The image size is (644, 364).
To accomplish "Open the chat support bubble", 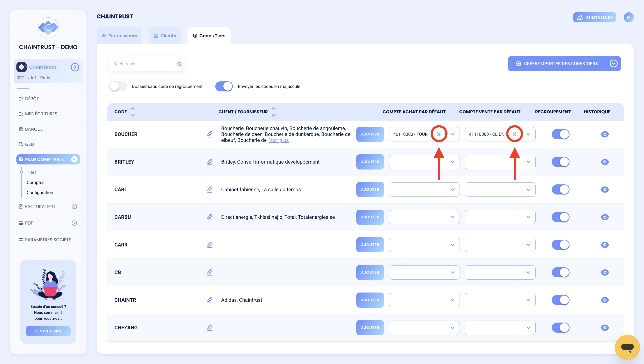I will pyautogui.click(x=627, y=347).
